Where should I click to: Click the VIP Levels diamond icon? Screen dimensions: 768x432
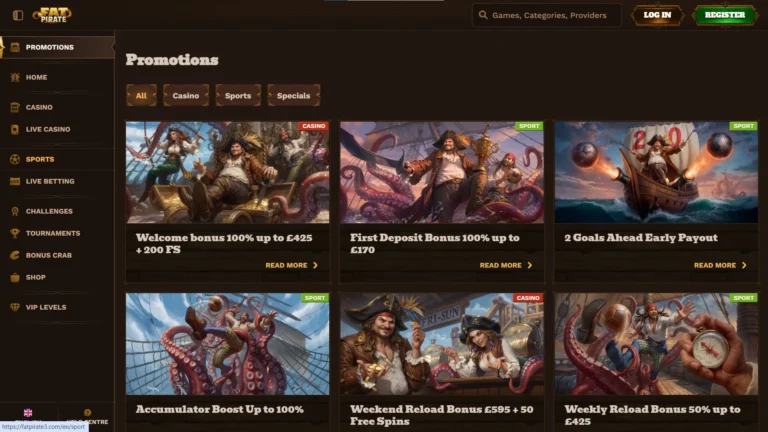pos(15,307)
